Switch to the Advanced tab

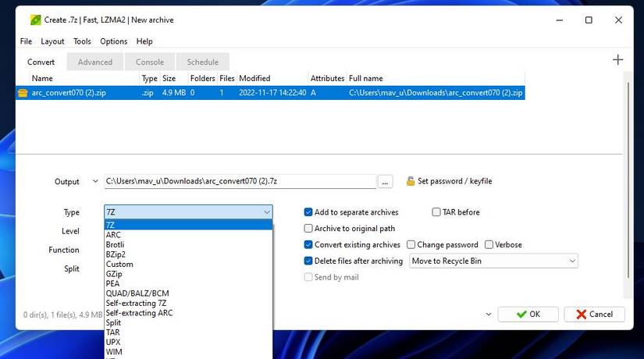[95, 62]
